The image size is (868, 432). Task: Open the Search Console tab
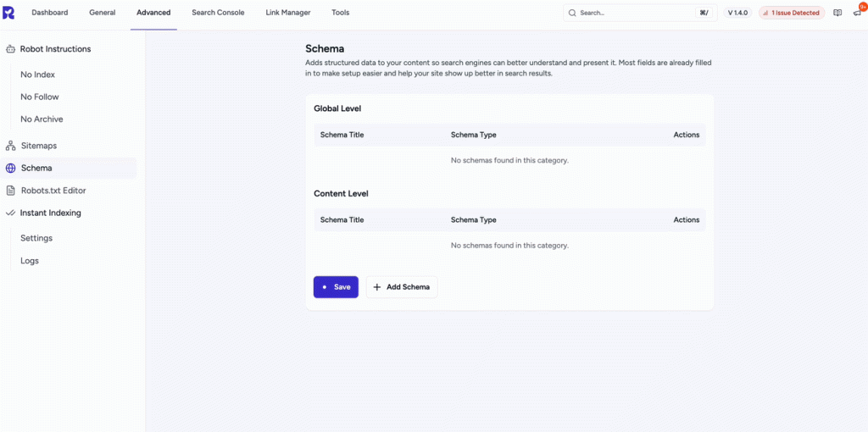coord(218,12)
